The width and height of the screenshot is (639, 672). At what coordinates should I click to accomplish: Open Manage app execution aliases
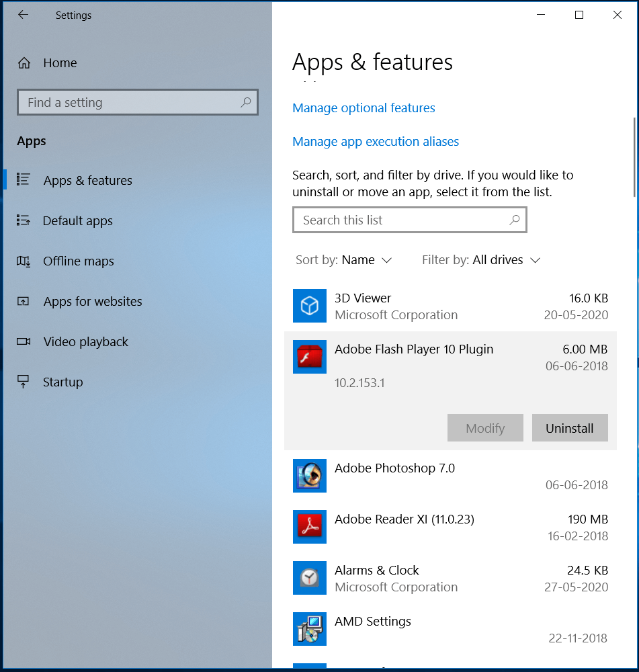tap(376, 142)
